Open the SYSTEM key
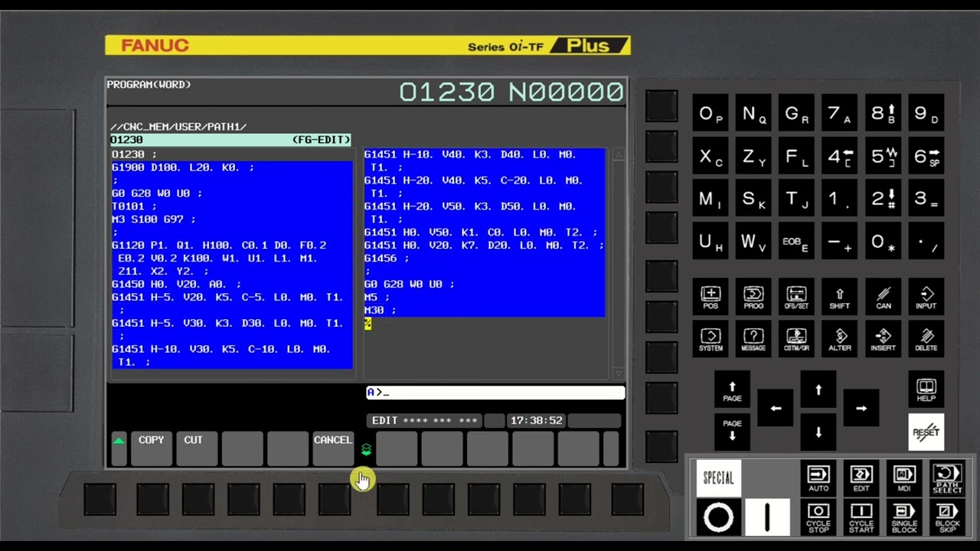 [710, 340]
